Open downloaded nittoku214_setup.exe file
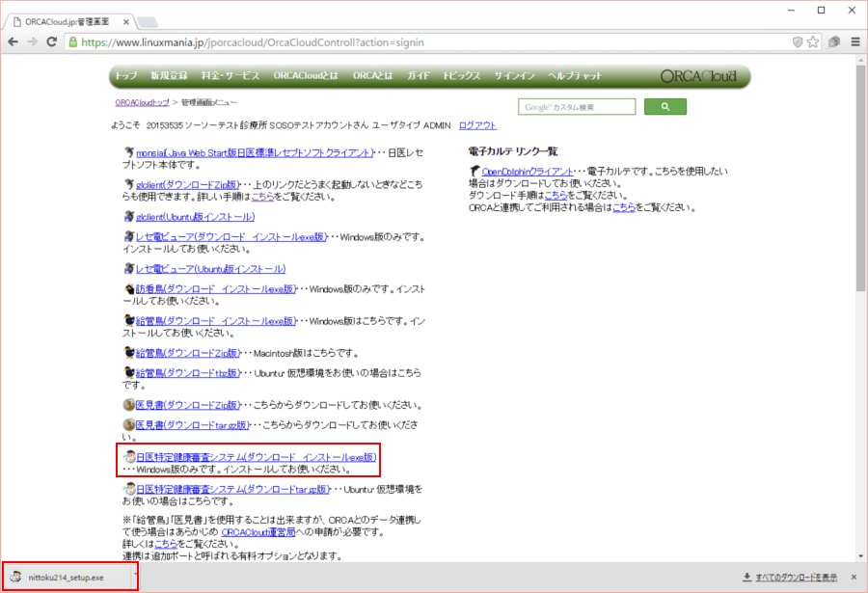This screenshot has width=868, height=593. click(64, 577)
